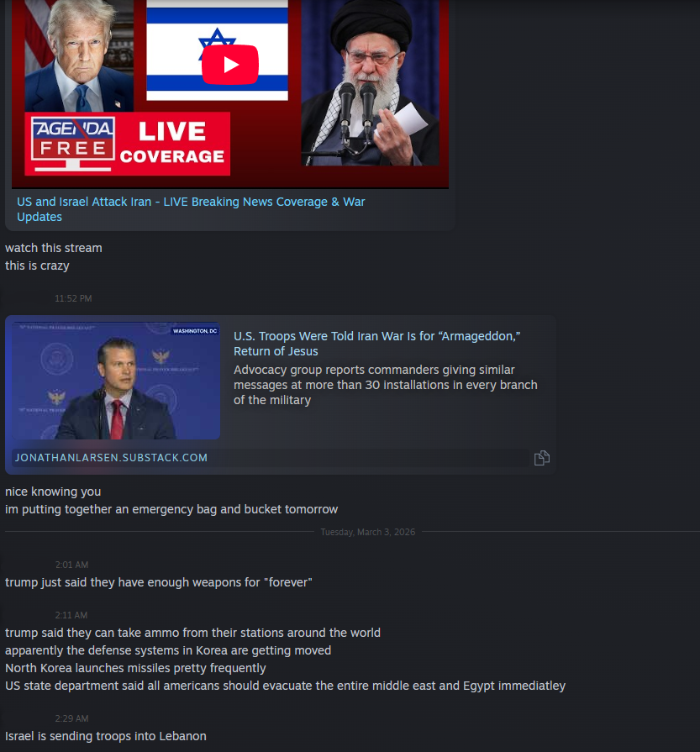Screen dimensions: 700x752
Task: Copy the Substack article link
Action: point(542,458)
